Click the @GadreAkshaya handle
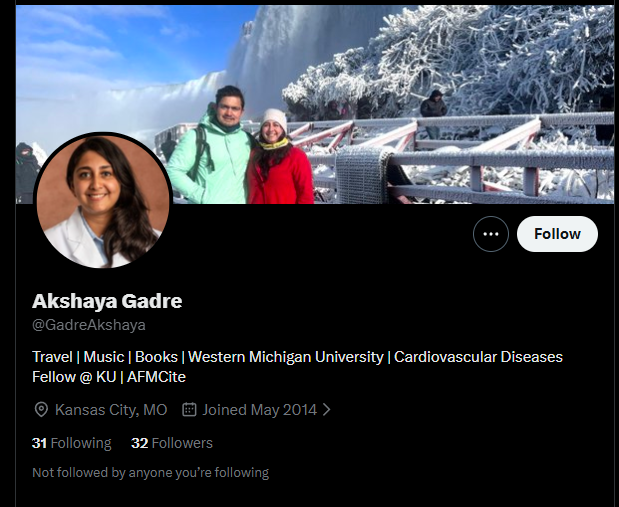Viewport: 619px width, 507px height. [89, 325]
